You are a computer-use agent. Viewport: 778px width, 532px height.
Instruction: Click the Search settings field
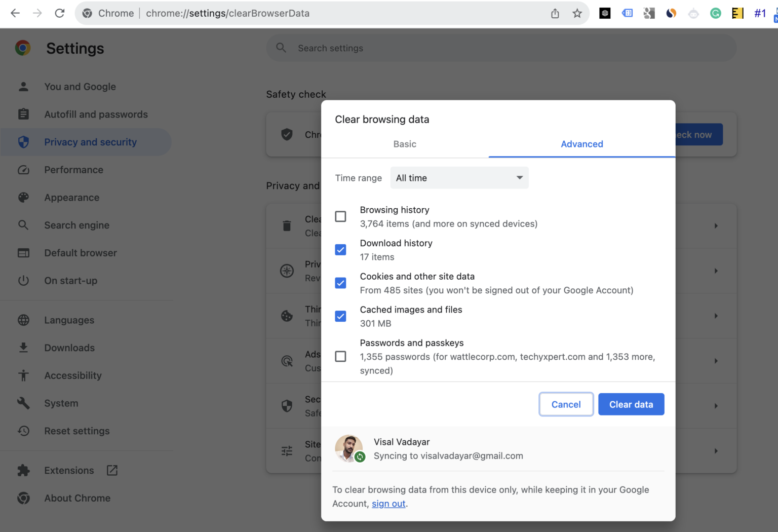(500, 48)
